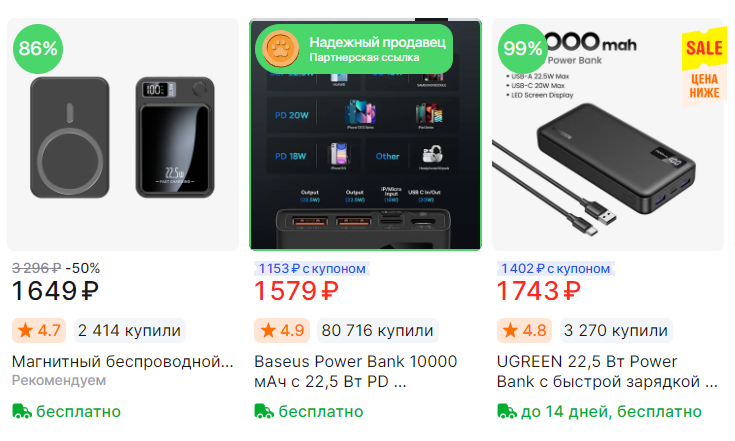Click the star icon beside 4.9 rating
The image size is (735, 441).
click(x=268, y=330)
